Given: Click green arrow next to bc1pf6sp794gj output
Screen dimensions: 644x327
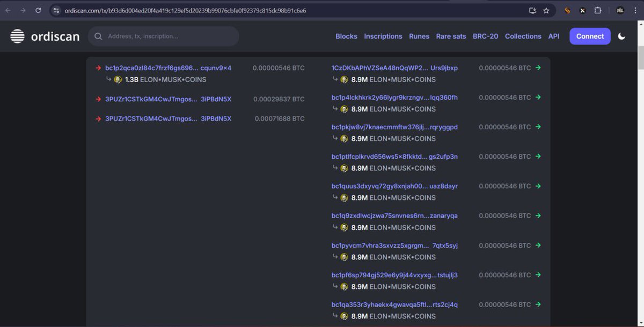Looking at the screenshot, I should click(x=538, y=275).
